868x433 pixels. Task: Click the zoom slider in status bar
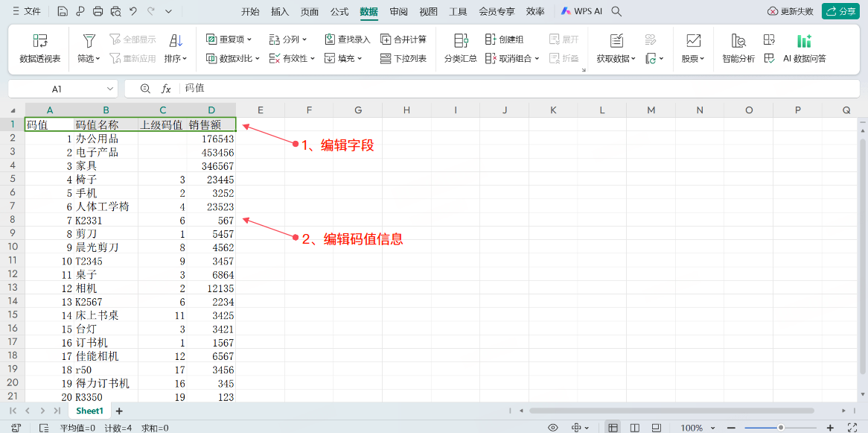(780, 428)
